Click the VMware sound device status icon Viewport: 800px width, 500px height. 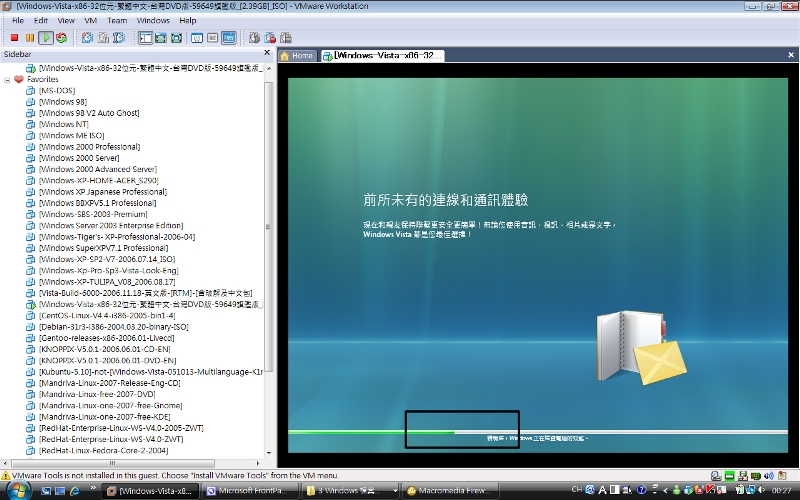point(769,476)
